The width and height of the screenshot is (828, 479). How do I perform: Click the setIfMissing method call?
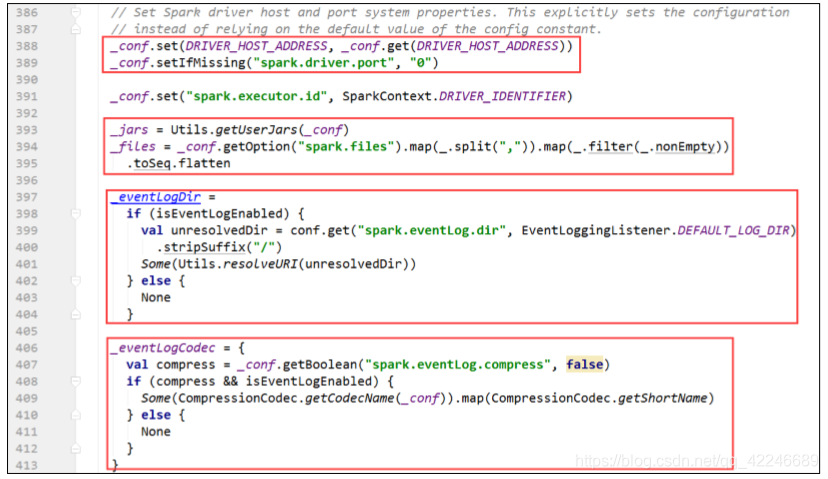(201, 63)
